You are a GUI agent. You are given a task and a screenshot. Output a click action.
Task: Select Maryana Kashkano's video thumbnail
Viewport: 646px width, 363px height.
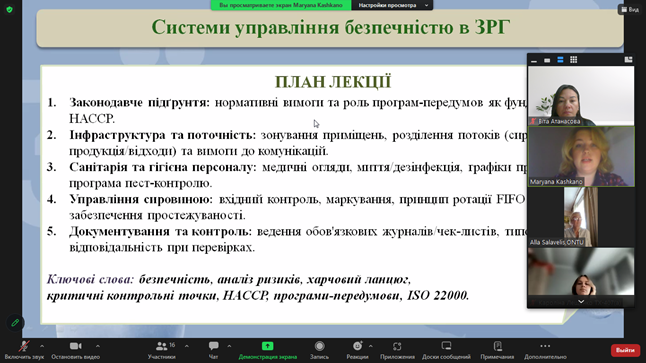coord(581,157)
